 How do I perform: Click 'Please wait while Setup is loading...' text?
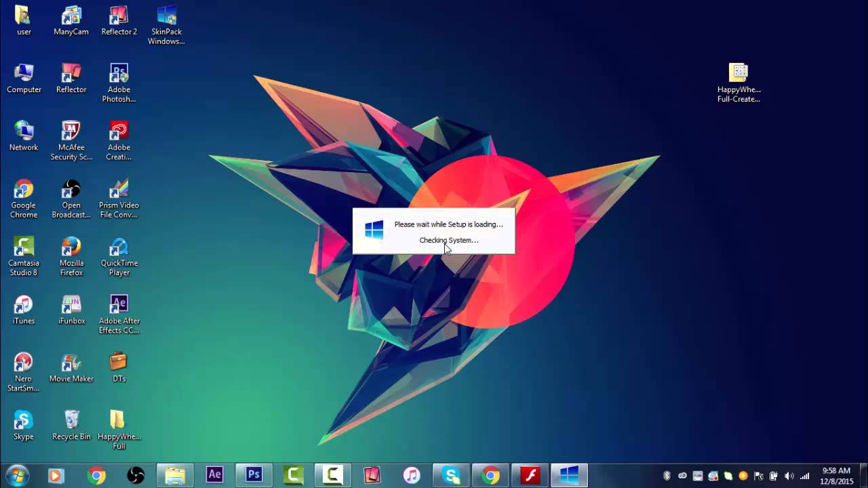point(449,224)
